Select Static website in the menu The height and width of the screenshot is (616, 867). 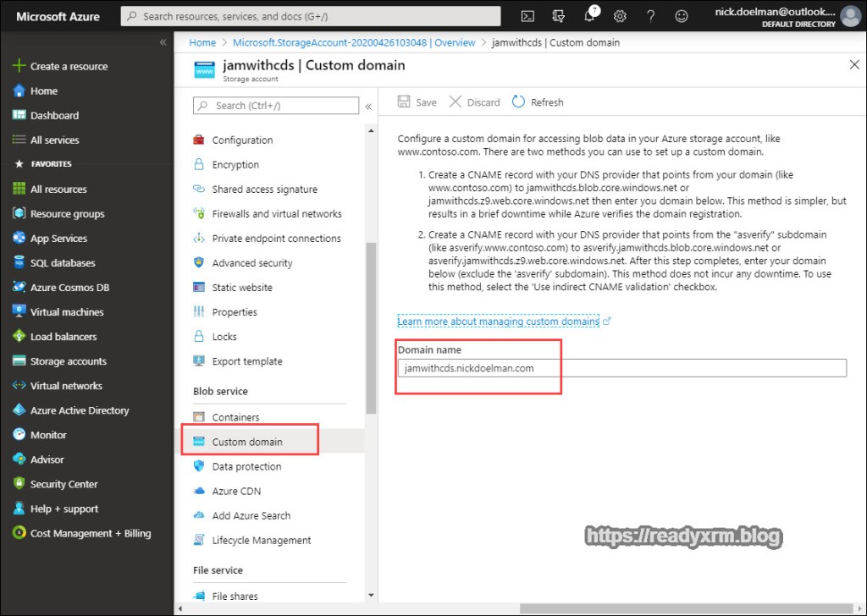pos(242,288)
